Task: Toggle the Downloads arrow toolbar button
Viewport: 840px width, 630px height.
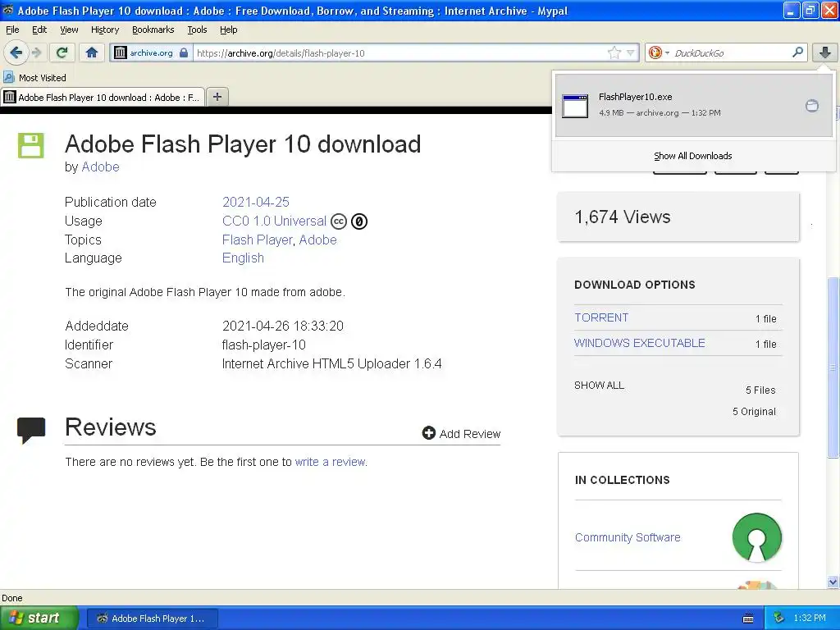Action: [825, 52]
